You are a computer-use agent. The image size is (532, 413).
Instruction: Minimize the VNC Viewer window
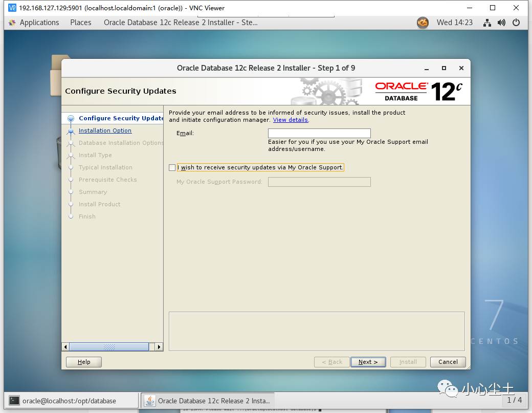coord(470,8)
